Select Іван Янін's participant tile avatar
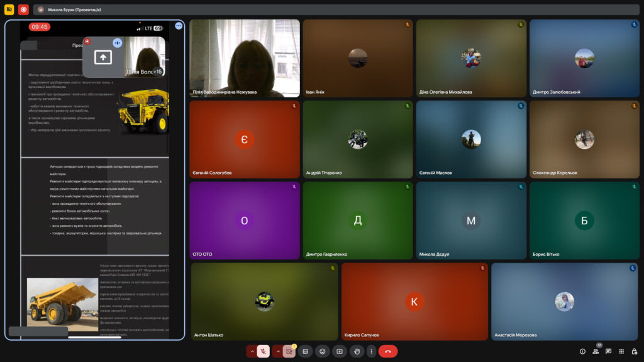The width and height of the screenshot is (644, 362). (x=358, y=58)
